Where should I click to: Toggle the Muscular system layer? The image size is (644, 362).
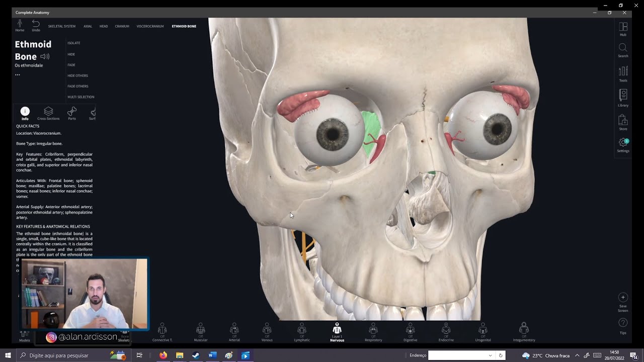[200, 332]
